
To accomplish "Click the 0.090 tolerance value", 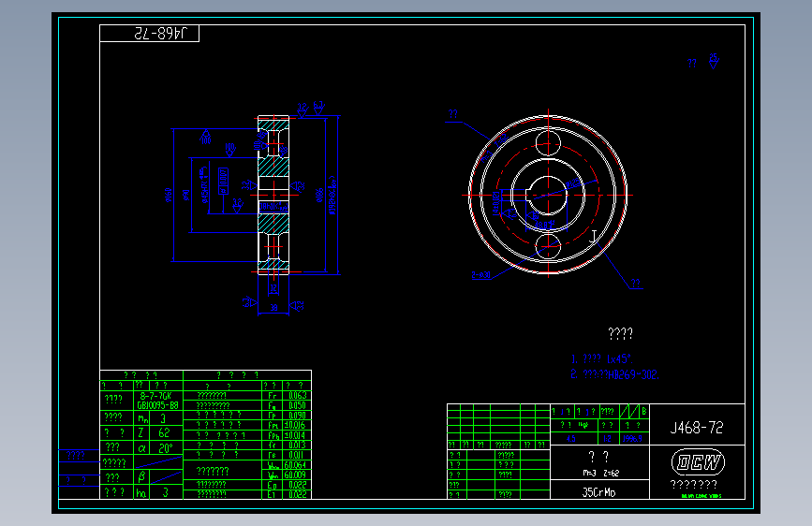I will click(297, 416).
